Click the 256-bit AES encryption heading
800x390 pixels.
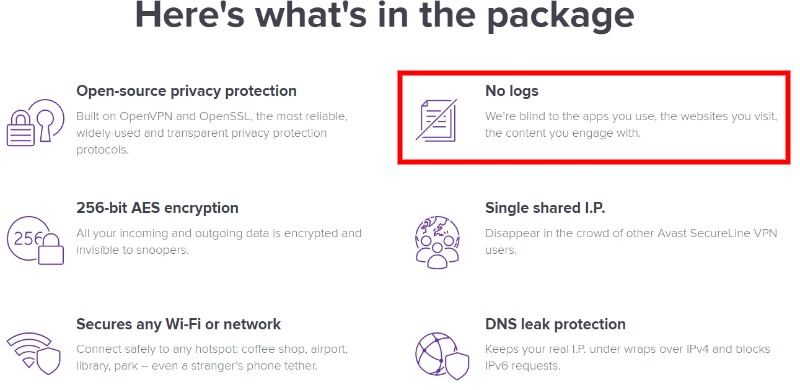coord(157,208)
